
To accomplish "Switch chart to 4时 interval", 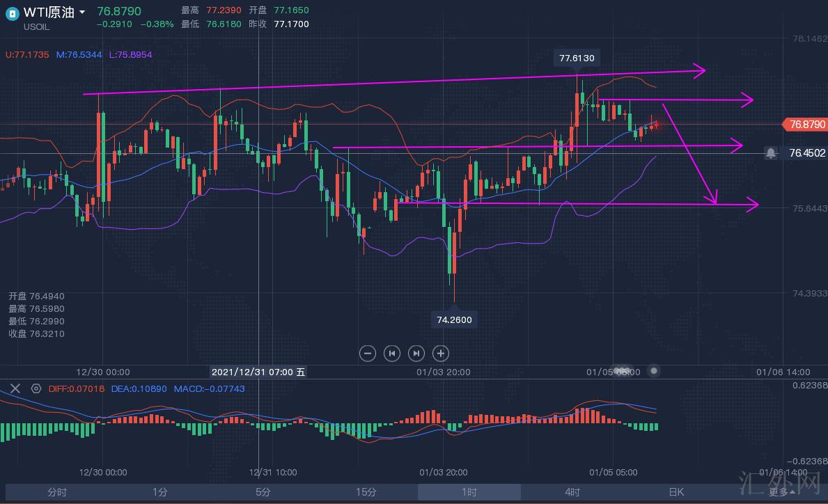I will (x=572, y=492).
